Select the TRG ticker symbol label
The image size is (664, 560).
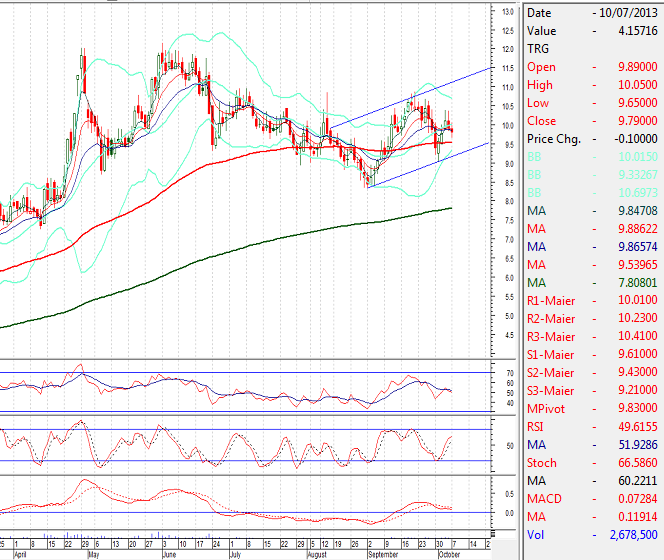tap(538, 48)
